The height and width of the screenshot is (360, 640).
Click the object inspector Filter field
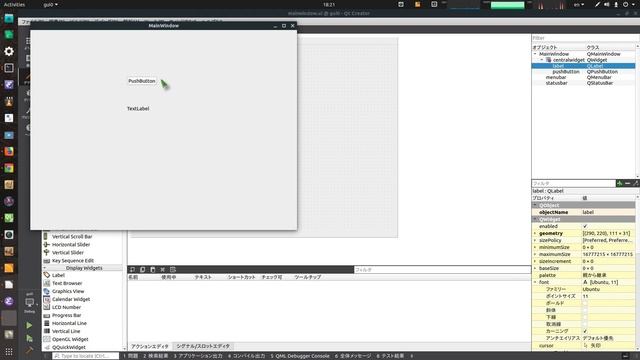585,38
